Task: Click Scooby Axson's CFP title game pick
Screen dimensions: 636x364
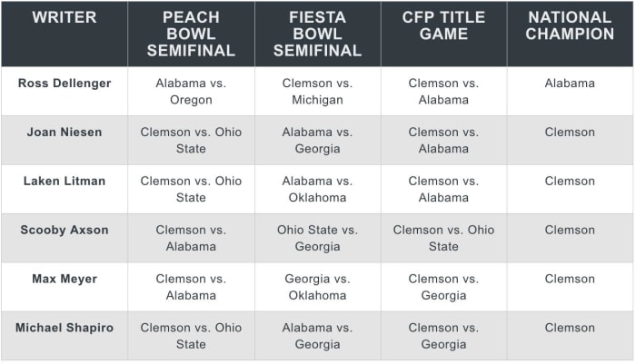Action: [443, 239]
